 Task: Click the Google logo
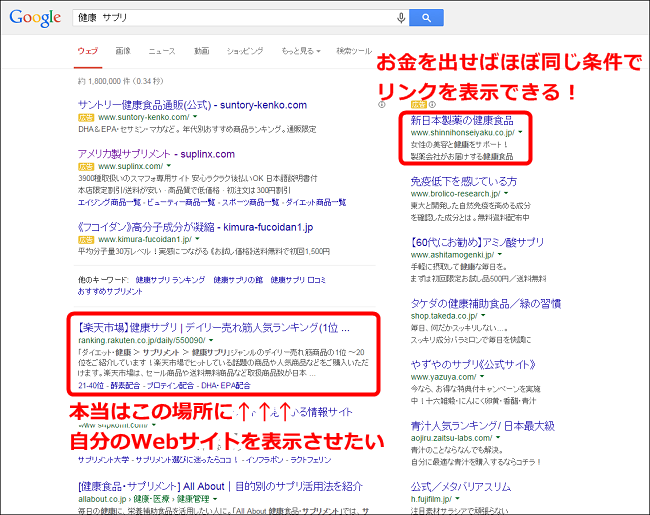(35, 18)
